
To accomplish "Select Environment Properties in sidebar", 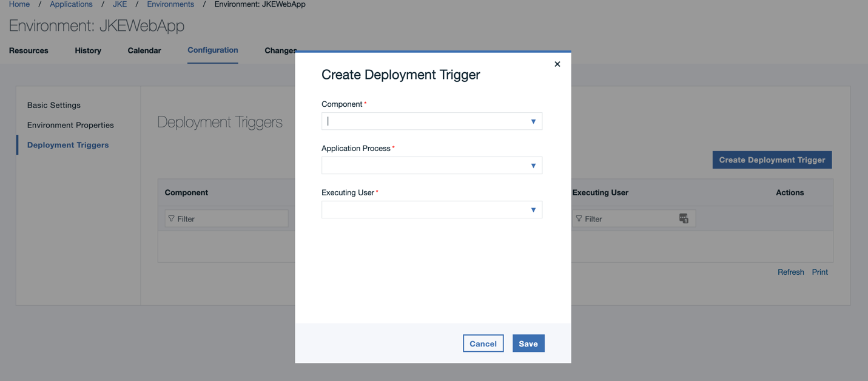I will [70, 125].
